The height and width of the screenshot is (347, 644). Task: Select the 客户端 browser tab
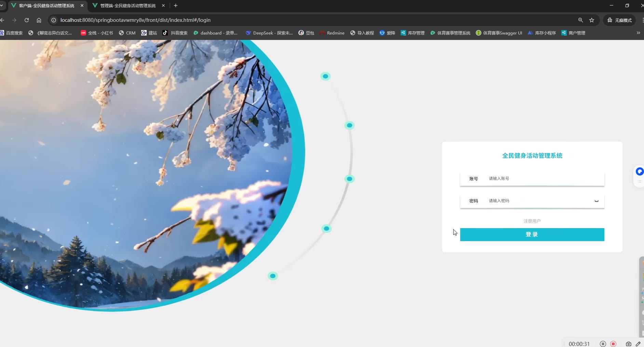(46, 5)
